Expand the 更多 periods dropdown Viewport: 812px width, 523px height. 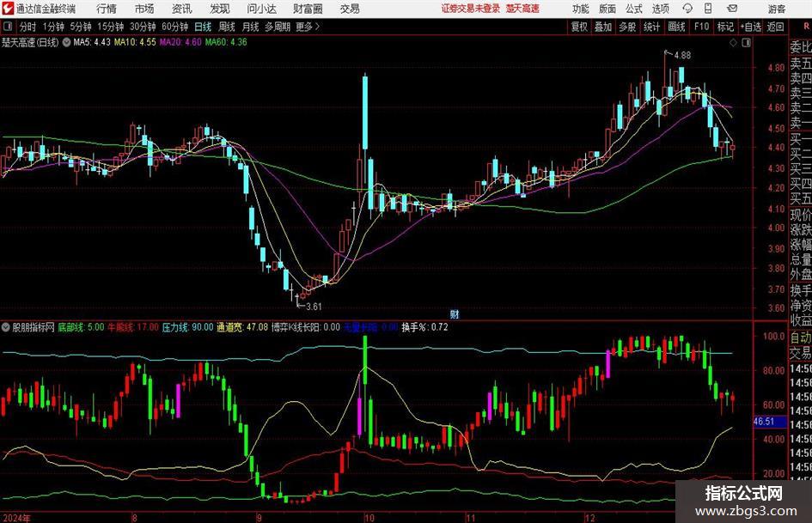pos(308,27)
